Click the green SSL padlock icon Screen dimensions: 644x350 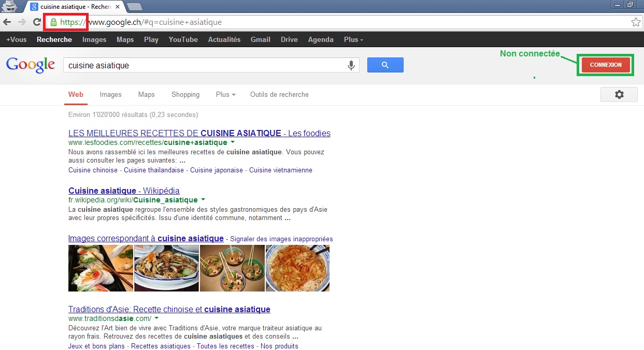[53, 22]
